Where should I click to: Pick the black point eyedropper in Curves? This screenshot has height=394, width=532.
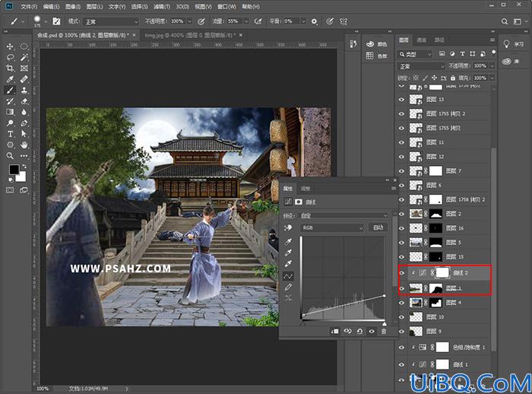[x=288, y=241]
